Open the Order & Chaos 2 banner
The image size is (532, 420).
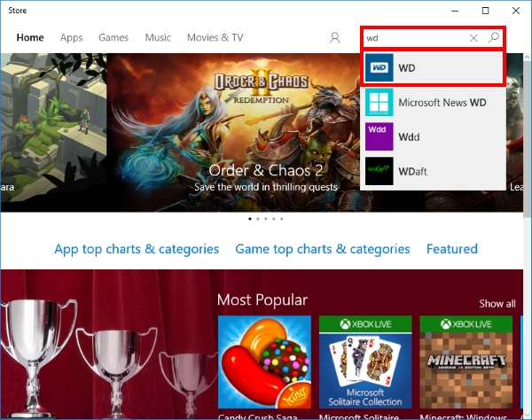pyautogui.click(x=232, y=132)
